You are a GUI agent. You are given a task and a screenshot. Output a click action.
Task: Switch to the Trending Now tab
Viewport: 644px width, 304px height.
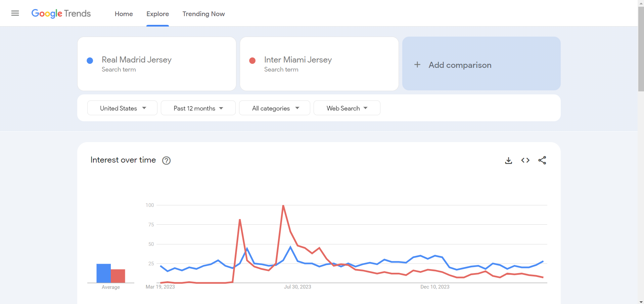(203, 14)
